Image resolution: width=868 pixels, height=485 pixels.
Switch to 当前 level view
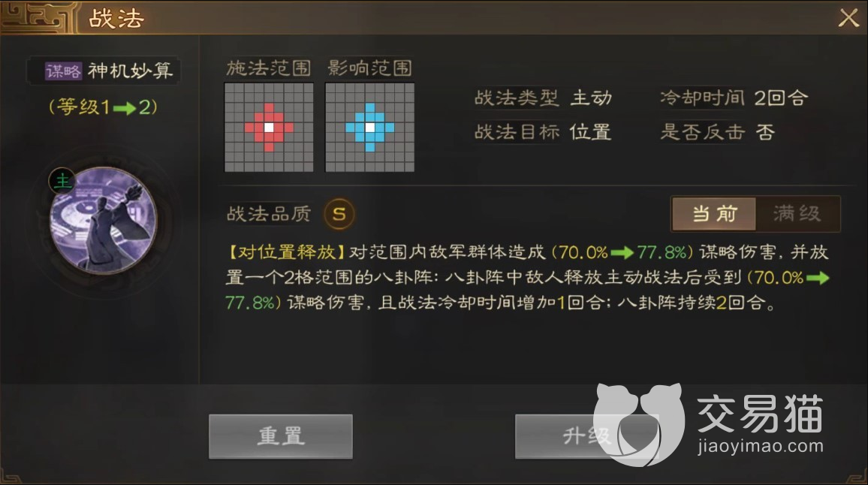(x=714, y=214)
